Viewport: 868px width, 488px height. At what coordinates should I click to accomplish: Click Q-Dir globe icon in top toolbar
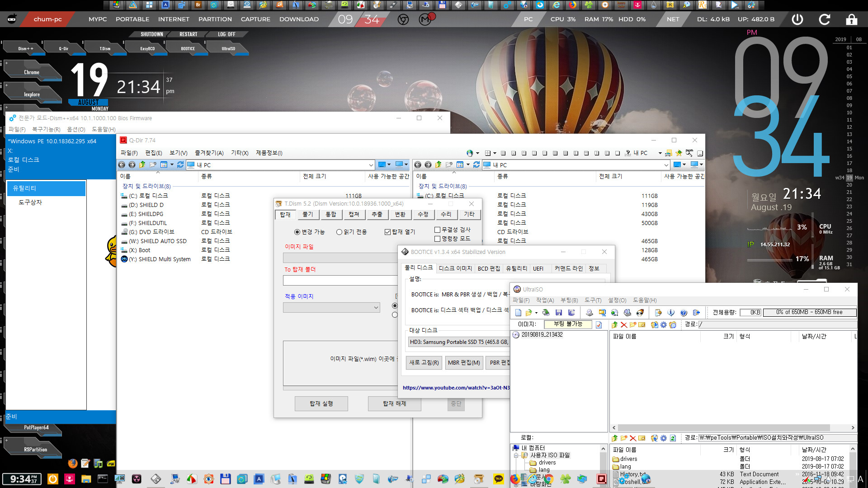[470, 153]
